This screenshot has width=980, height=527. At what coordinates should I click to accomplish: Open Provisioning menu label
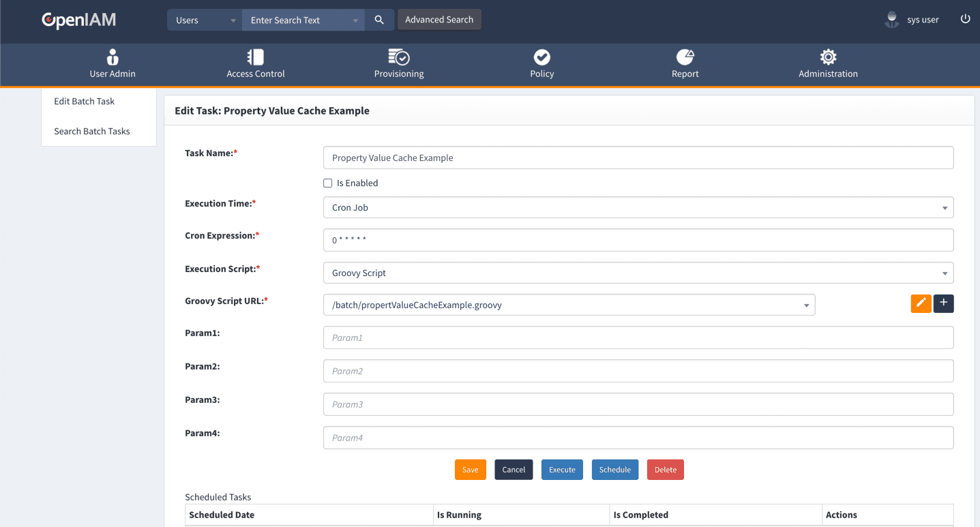(399, 74)
